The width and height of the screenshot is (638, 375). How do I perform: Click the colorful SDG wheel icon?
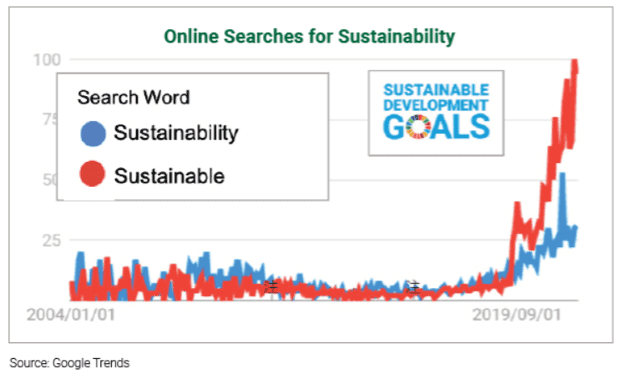[x=419, y=127]
